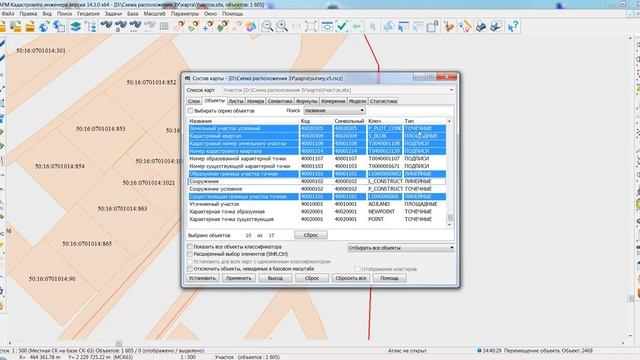Click the green left arrow toolbar icon
This screenshot has height=360, width=640.
click(x=356, y=27)
